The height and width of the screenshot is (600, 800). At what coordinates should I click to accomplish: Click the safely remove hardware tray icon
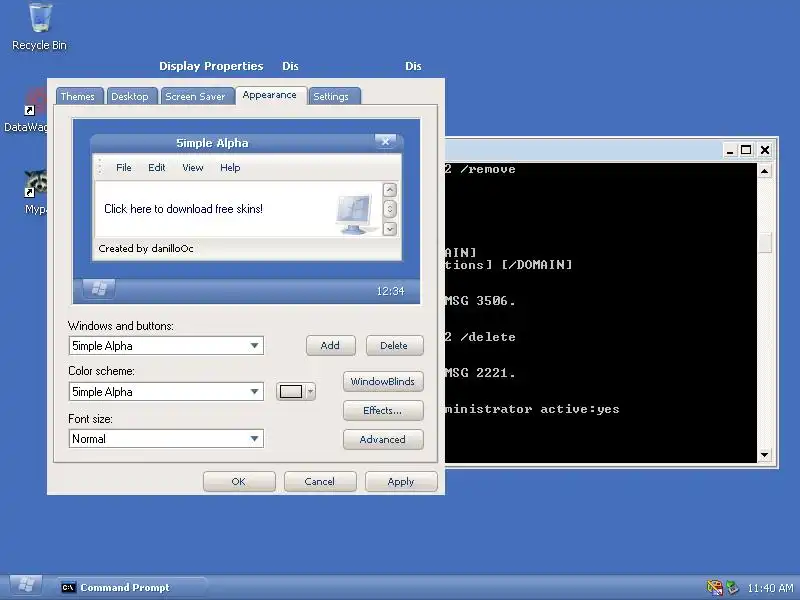[x=733, y=588]
